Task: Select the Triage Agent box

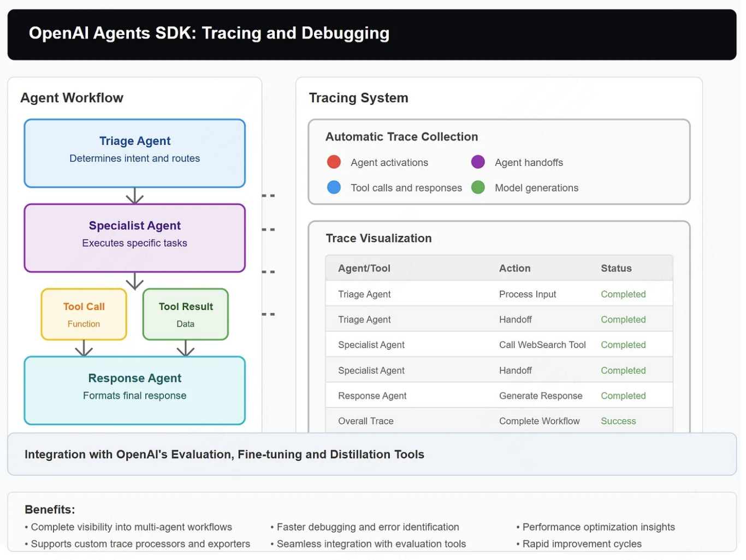Action: point(135,153)
